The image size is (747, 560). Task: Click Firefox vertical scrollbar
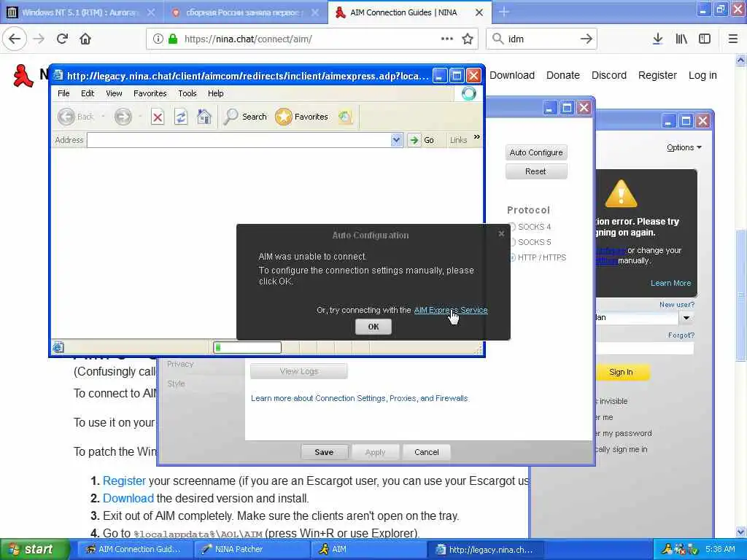click(x=740, y=295)
